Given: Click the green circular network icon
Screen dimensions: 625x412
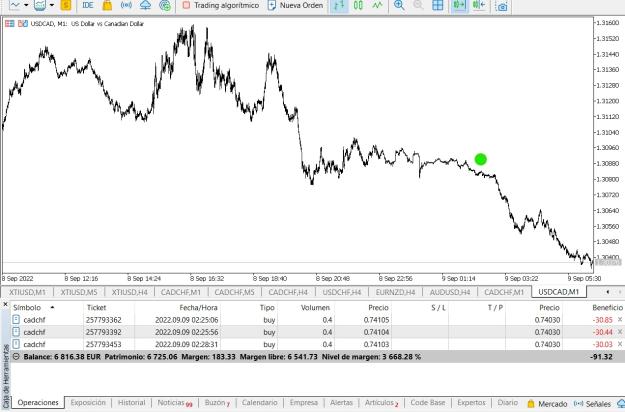Looking at the screenshot, I should click(165, 6).
